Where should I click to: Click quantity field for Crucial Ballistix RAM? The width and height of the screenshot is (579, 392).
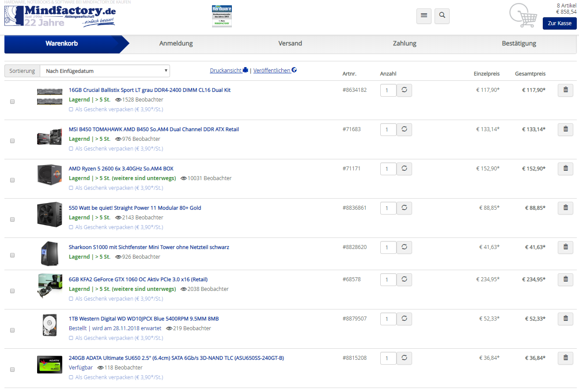pos(388,90)
